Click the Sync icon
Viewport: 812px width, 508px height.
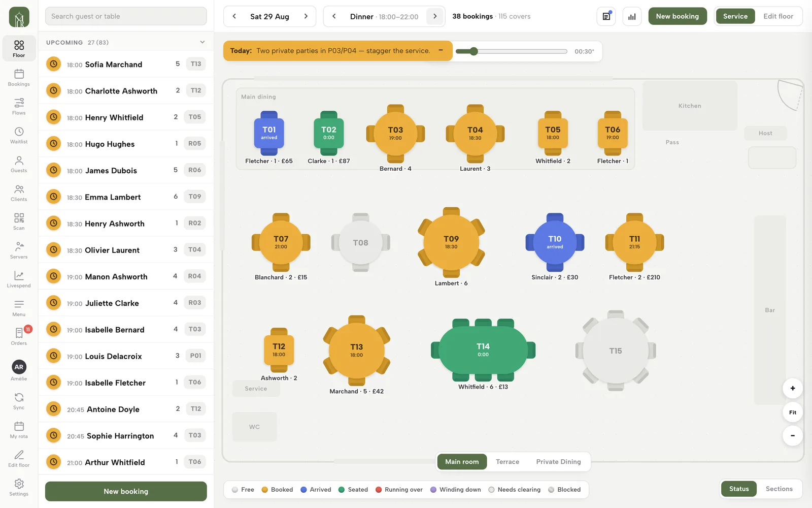pyautogui.click(x=19, y=401)
